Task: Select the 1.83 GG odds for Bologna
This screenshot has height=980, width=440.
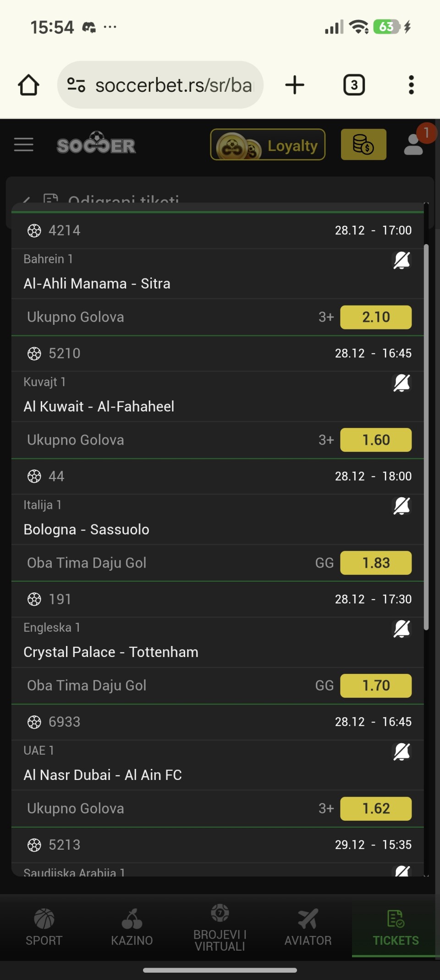Action: pyautogui.click(x=376, y=563)
